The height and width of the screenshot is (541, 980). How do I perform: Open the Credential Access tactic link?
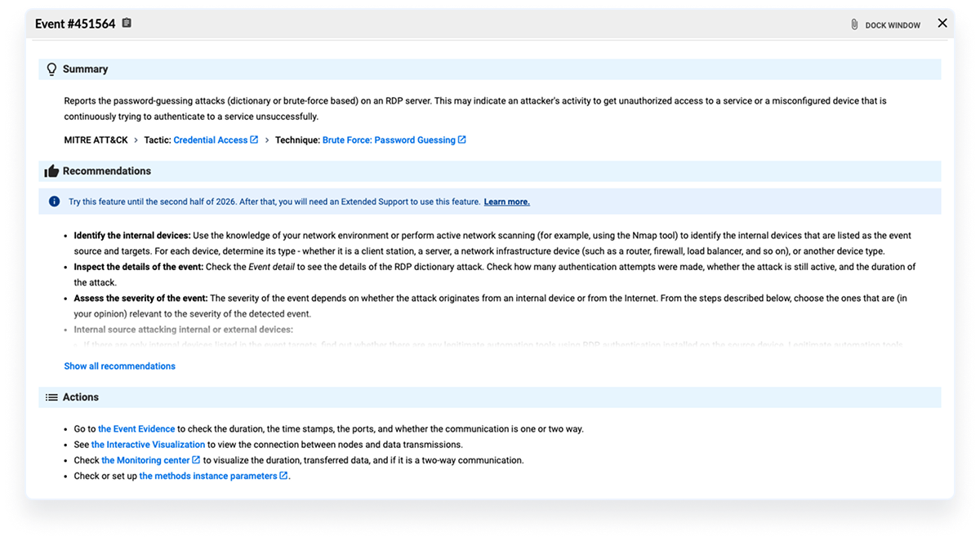click(x=210, y=140)
